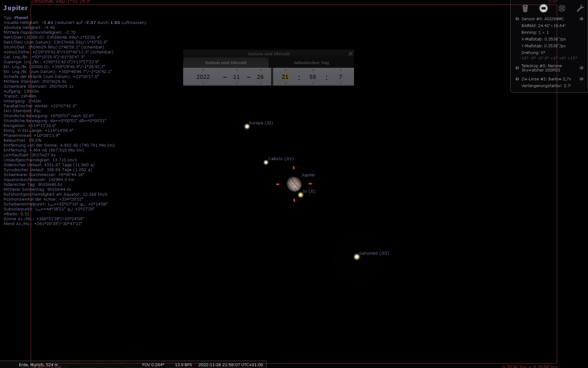Click the "Typ: Planet" info line
The image size is (588, 368).
click(16, 17)
